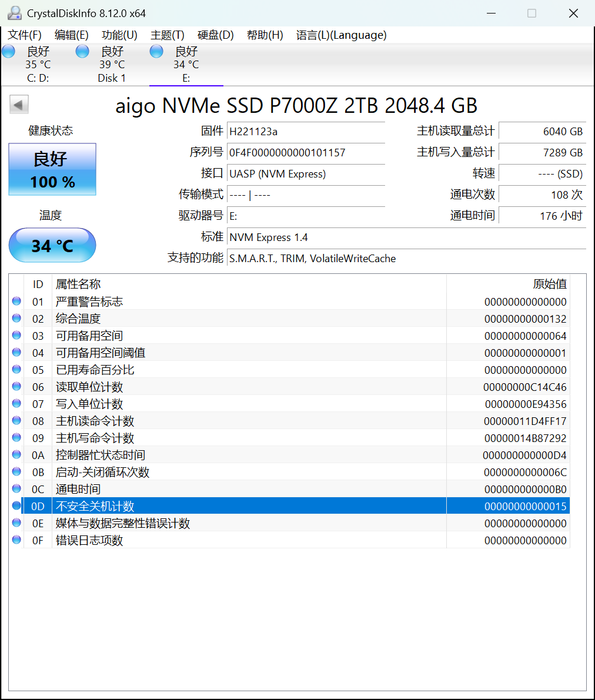Viewport: 595px width, 700px height.
Task: Click status orb for attribute 05 已用寿命百分比
Action: 16,370
